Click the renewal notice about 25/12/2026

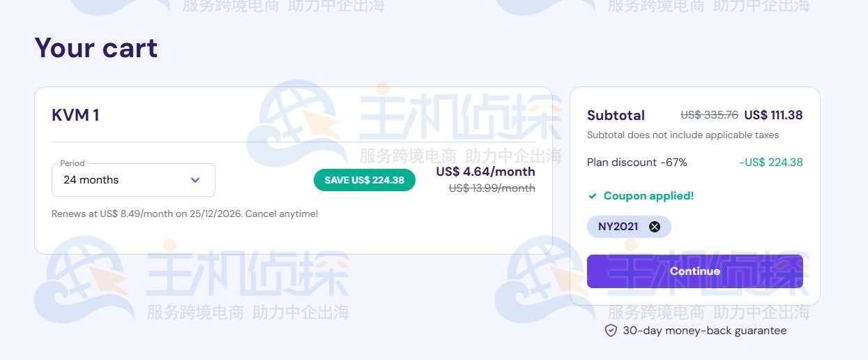(x=185, y=213)
